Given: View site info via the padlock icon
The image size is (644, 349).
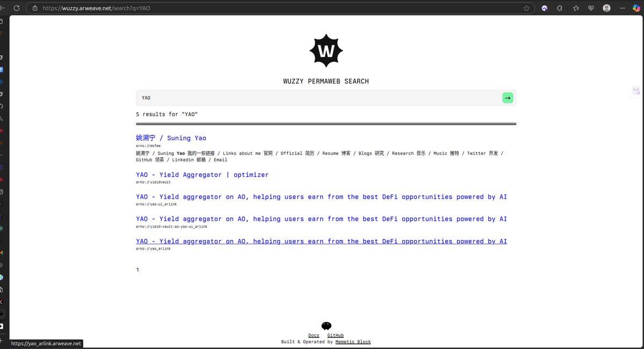Looking at the screenshot, I should click(35, 8).
